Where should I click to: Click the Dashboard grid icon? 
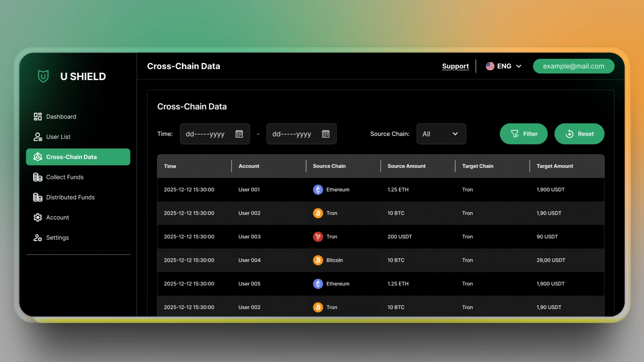(x=38, y=117)
